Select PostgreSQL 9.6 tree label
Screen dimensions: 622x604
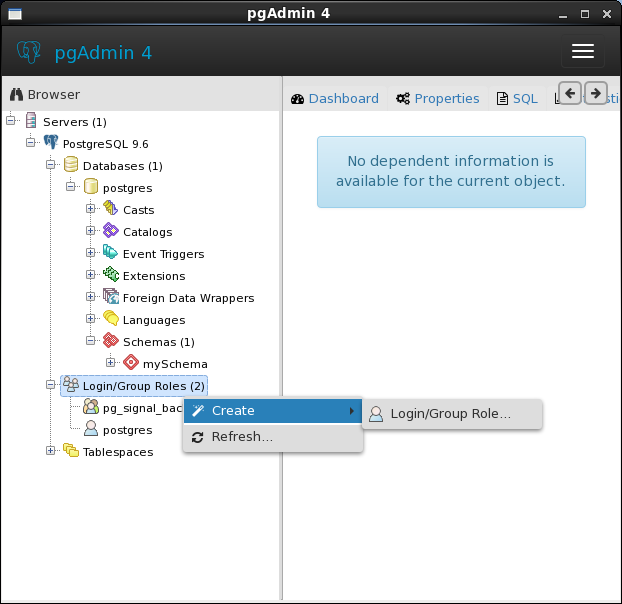pyautogui.click(x=106, y=144)
